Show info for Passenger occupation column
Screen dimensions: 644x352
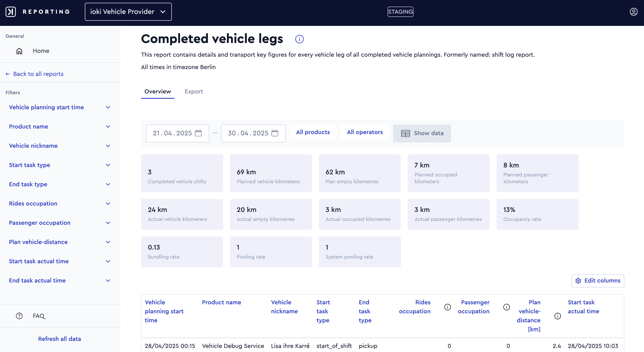point(506,307)
